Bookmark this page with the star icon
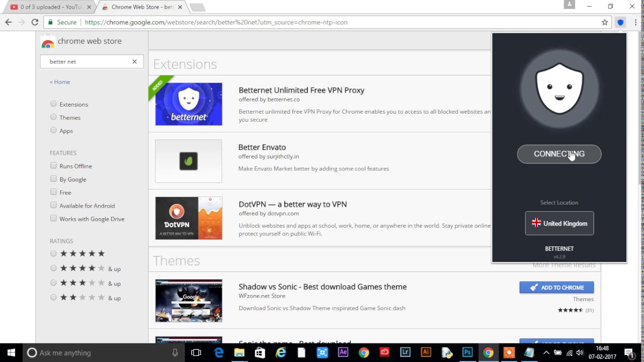The height and width of the screenshot is (362, 644). [x=605, y=22]
